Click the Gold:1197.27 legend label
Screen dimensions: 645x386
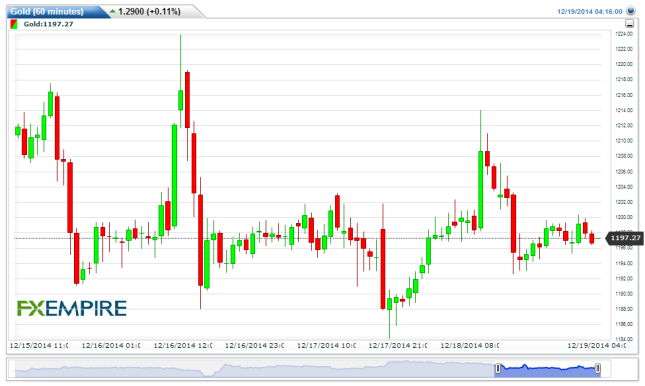pos(48,24)
